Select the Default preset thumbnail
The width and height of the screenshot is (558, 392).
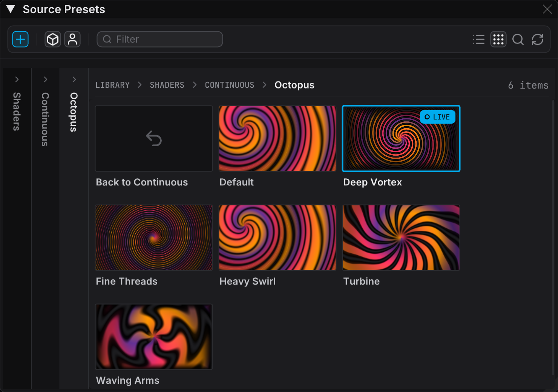click(x=277, y=138)
